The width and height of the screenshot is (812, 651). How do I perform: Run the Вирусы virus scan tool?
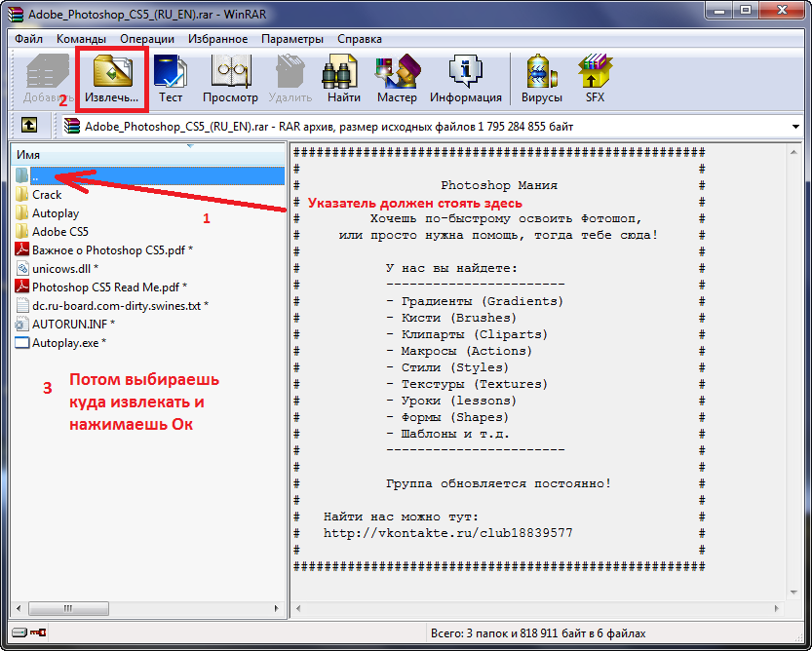coord(542,78)
